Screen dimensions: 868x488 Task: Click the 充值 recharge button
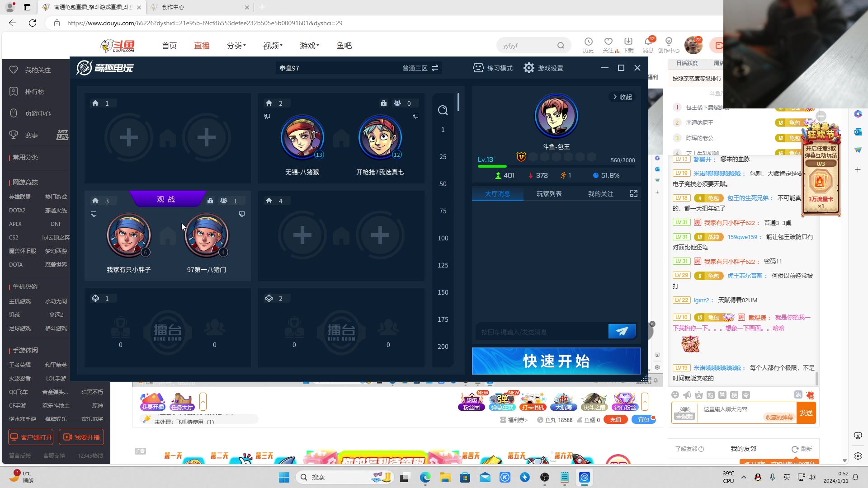tap(615, 420)
